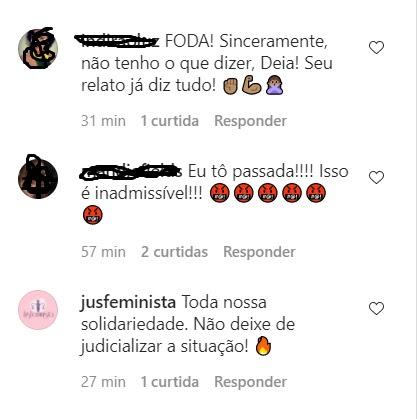View the 1 curtida on jusfeminista comment

click(170, 382)
